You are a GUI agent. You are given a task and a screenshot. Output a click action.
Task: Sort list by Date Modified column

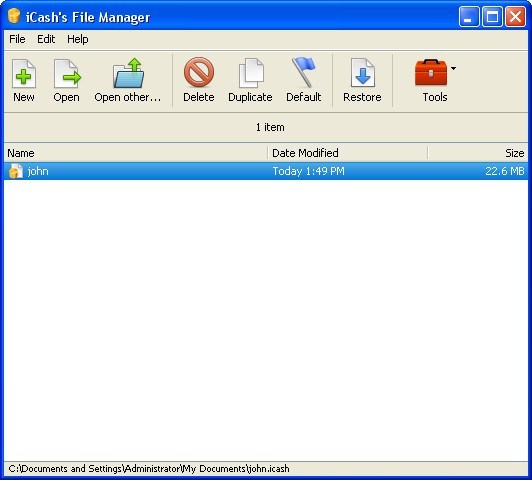[x=348, y=153]
